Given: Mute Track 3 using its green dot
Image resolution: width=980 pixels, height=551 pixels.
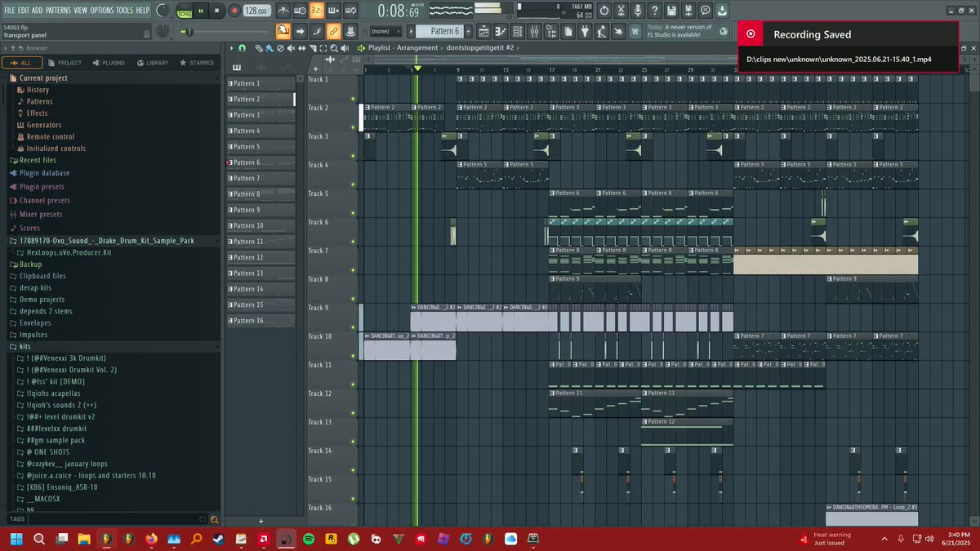Looking at the screenshot, I should click(353, 156).
